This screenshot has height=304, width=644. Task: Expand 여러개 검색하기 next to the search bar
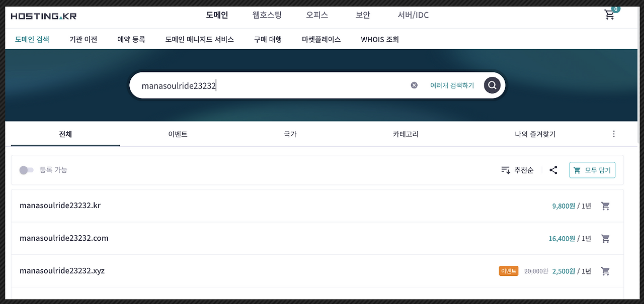coord(452,85)
